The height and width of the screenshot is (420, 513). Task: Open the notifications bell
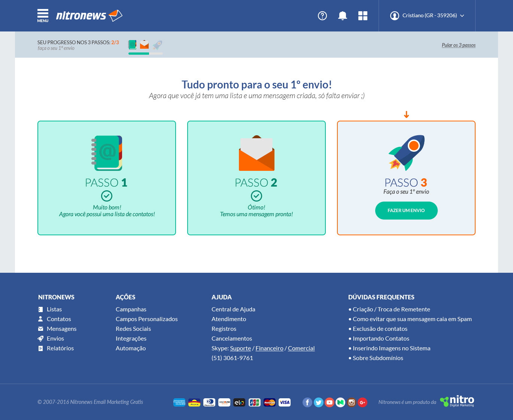(x=343, y=15)
